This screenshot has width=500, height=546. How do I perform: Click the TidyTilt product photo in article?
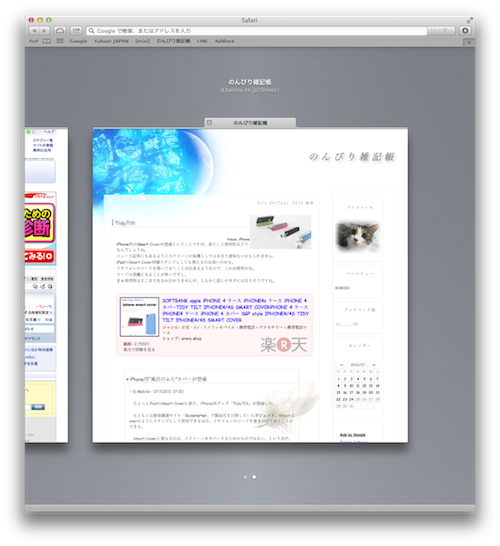[x=281, y=232]
